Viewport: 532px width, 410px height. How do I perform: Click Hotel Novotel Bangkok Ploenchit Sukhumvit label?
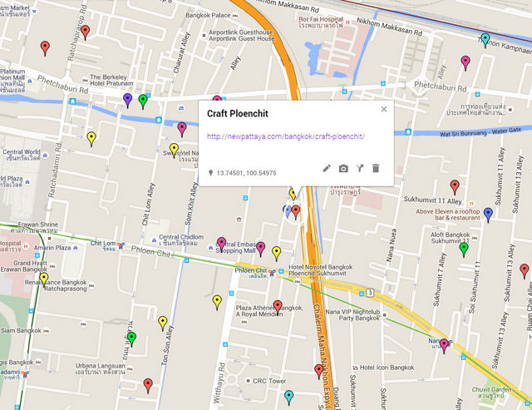point(321,270)
